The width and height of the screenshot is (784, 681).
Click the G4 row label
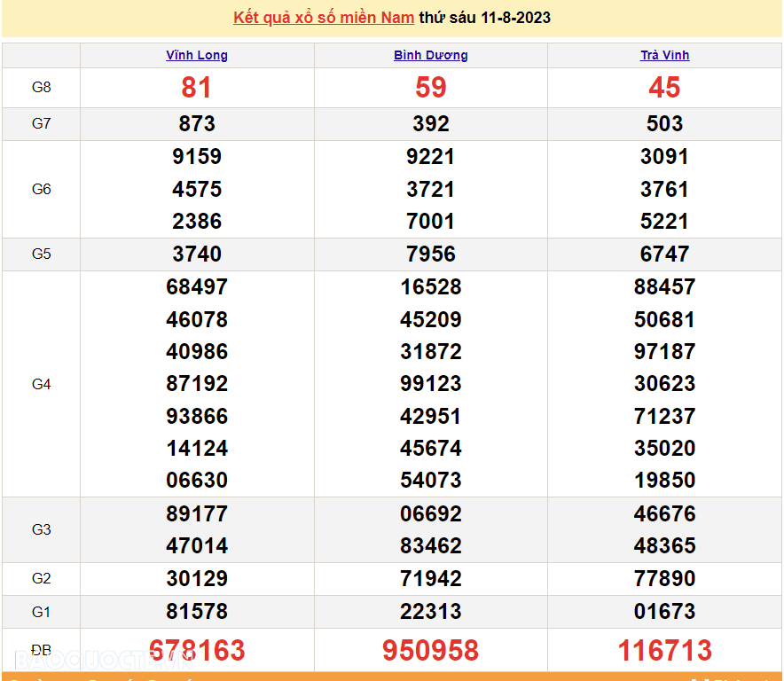tap(42, 384)
